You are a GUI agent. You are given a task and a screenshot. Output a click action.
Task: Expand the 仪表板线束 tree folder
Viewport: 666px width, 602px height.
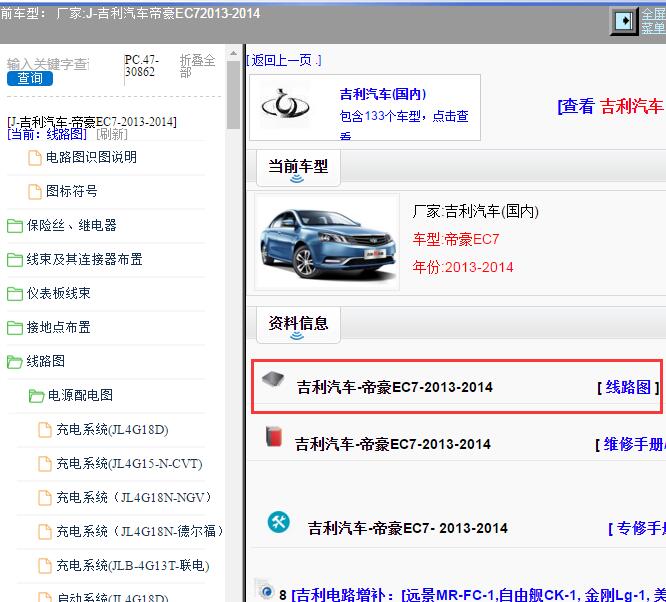(x=59, y=293)
